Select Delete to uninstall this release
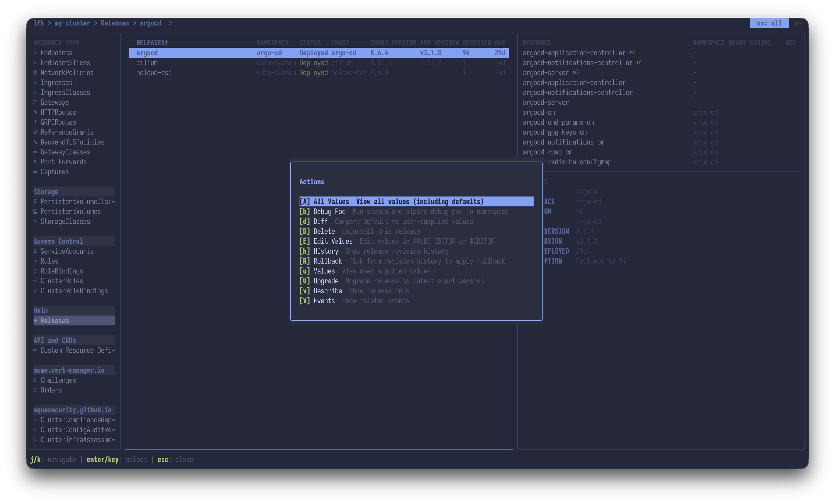The height and width of the screenshot is (504, 835). click(416, 231)
